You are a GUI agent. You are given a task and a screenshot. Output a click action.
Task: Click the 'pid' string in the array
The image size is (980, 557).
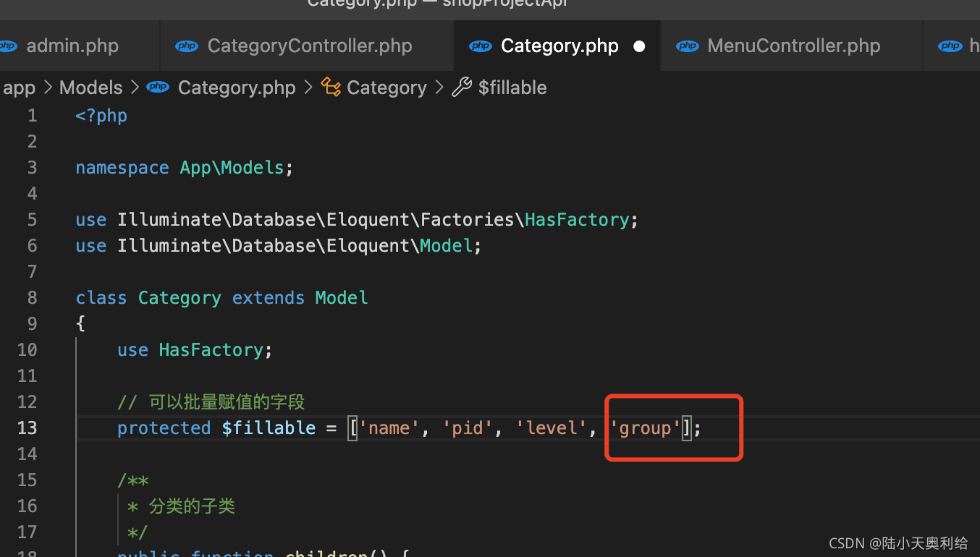click(x=467, y=428)
